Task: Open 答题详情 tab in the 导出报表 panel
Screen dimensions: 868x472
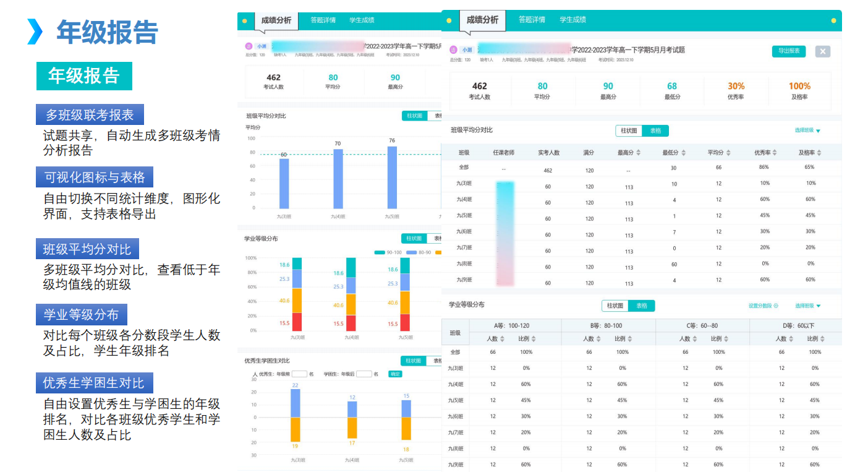Action: (532, 20)
